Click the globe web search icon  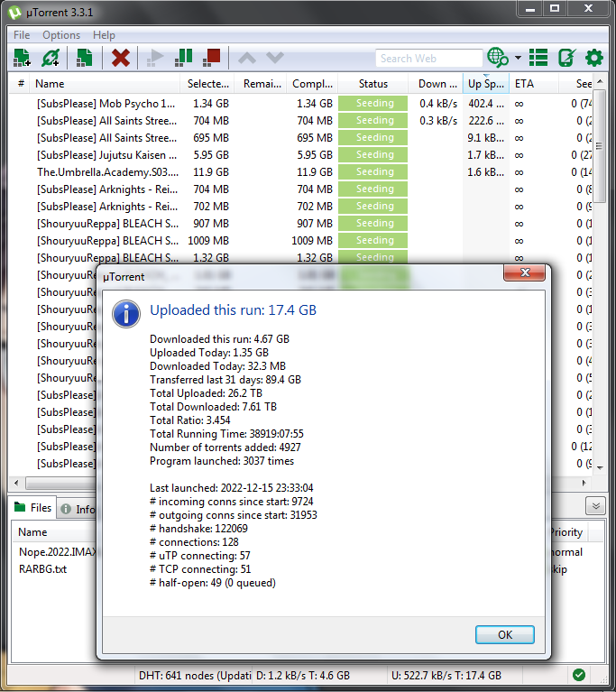point(497,58)
